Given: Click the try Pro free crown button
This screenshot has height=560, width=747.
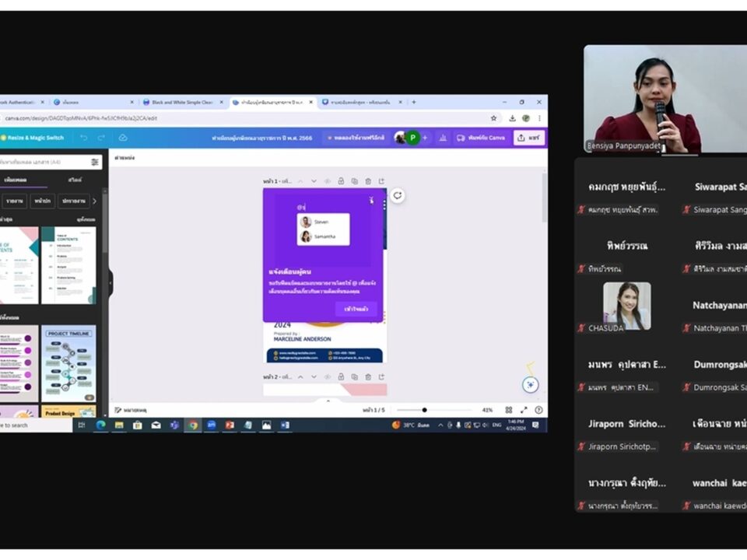Looking at the screenshot, I should [356, 138].
